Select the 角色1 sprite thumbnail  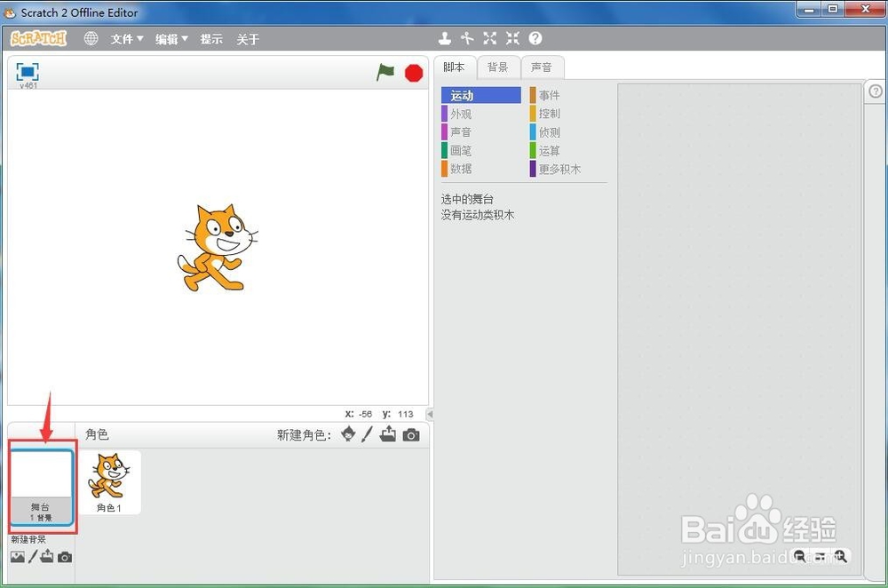109,482
